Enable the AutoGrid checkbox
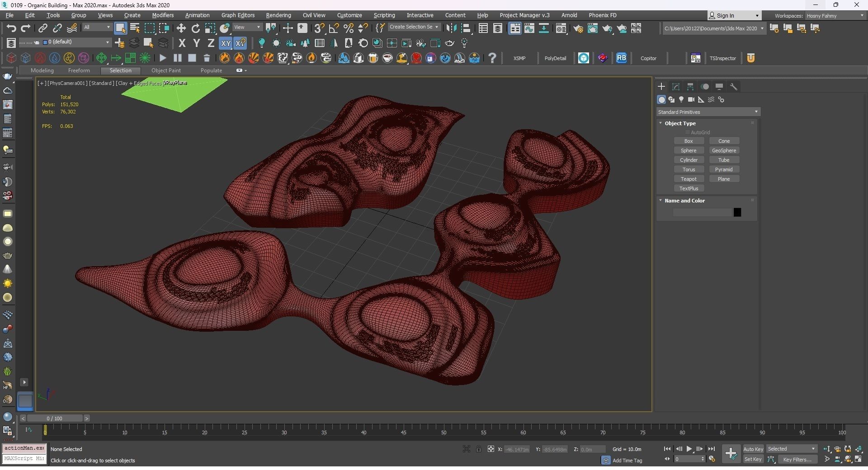This screenshot has width=868, height=470. click(x=688, y=132)
